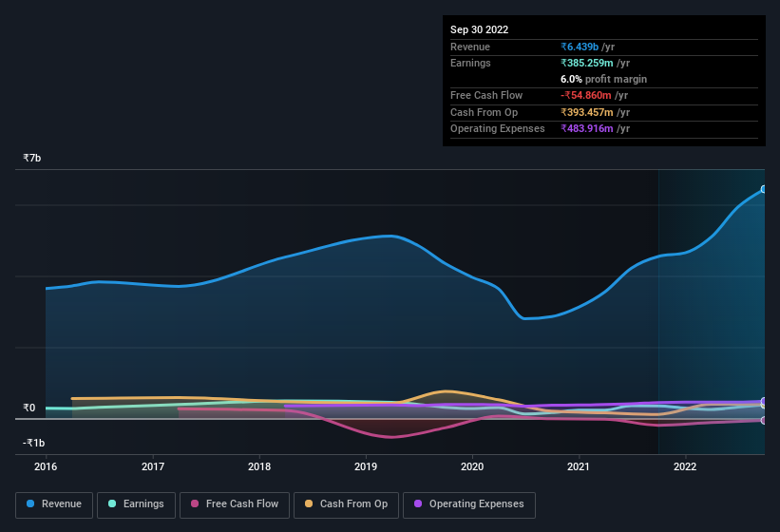
Task: Click the Operating Expenses label in tooltip
Action: click(498, 128)
